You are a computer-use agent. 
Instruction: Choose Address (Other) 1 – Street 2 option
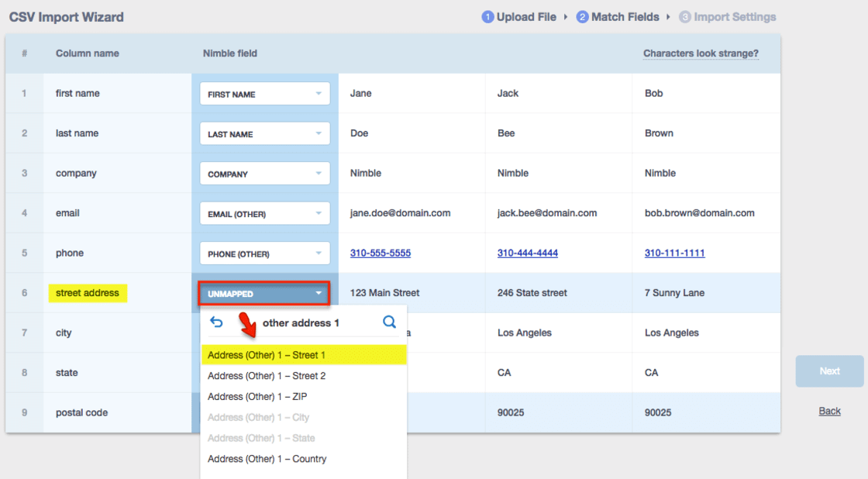267,376
